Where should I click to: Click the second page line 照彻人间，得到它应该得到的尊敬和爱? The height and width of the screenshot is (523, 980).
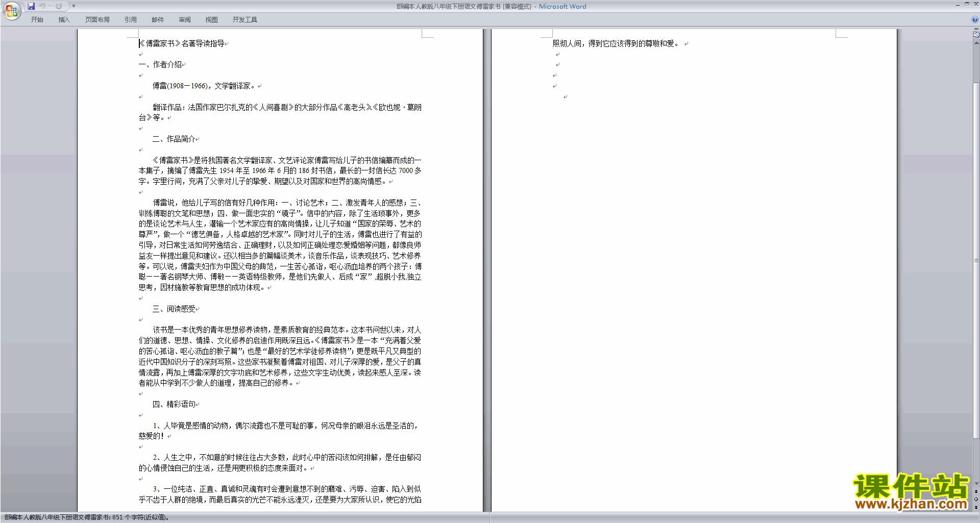[x=616, y=43]
